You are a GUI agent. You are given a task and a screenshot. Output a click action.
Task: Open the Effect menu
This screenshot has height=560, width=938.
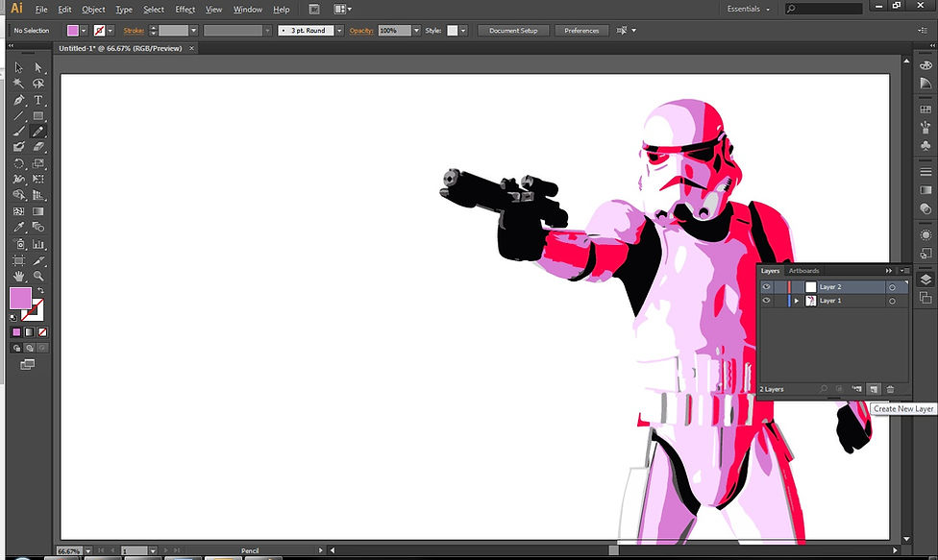185,10
